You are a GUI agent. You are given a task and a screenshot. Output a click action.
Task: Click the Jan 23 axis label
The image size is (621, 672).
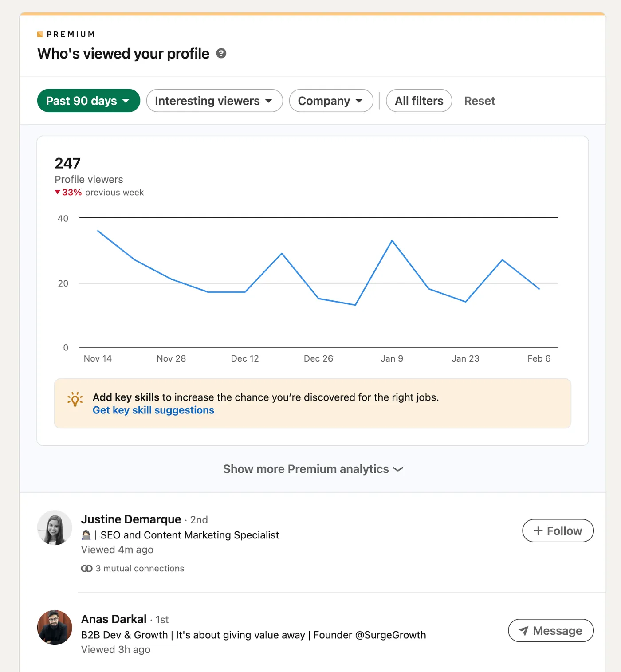click(465, 358)
